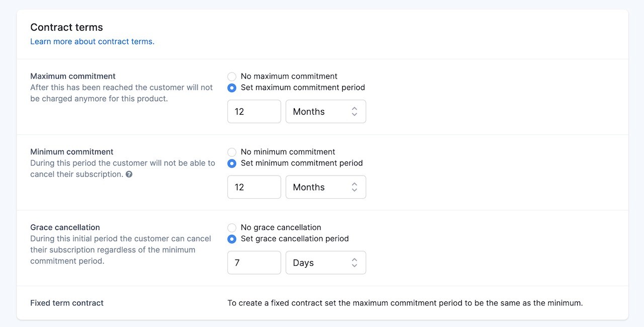Choose No minimum commitment radio option
644x327 pixels.
(232, 152)
